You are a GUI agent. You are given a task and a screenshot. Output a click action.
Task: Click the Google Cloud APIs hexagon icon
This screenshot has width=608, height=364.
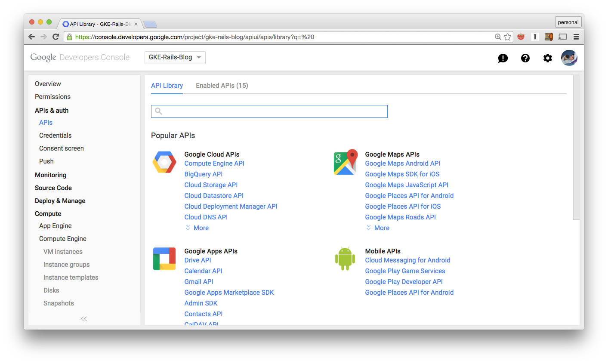(164, 162)
